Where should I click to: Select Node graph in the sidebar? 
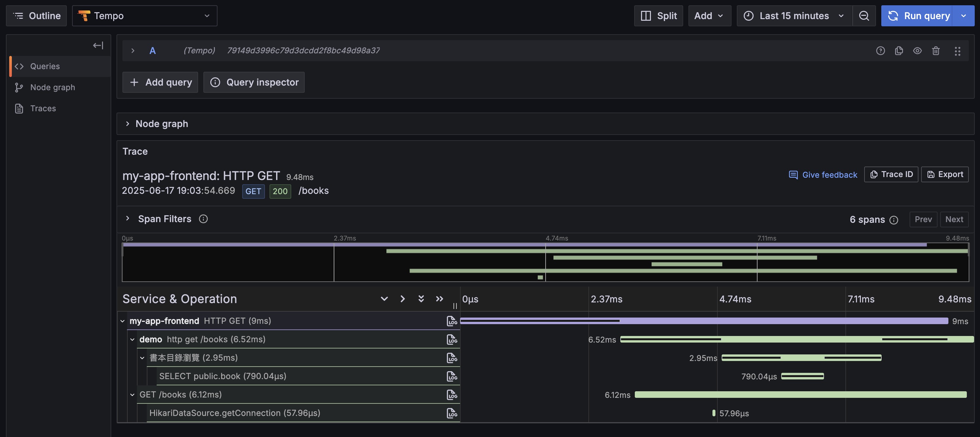(x=53, y=88)
